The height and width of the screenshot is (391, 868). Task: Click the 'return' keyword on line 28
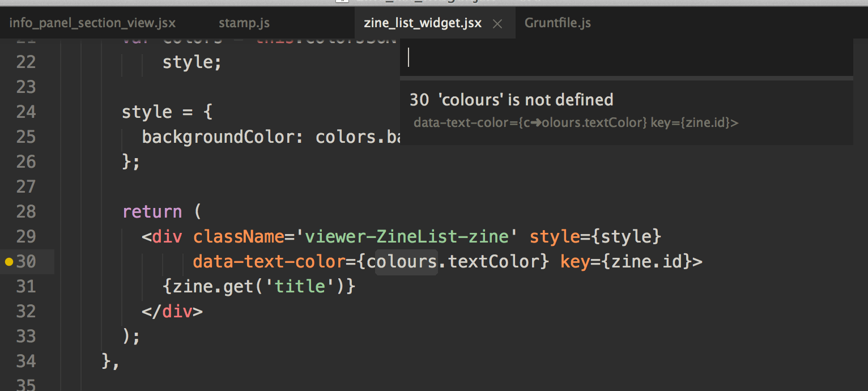coord(152,212)
